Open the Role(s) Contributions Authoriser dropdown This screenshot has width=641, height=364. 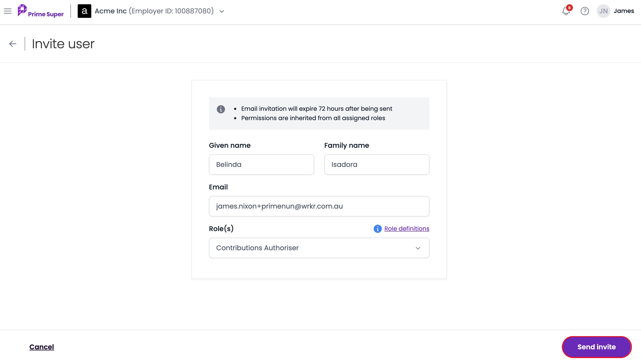point(319,248)
